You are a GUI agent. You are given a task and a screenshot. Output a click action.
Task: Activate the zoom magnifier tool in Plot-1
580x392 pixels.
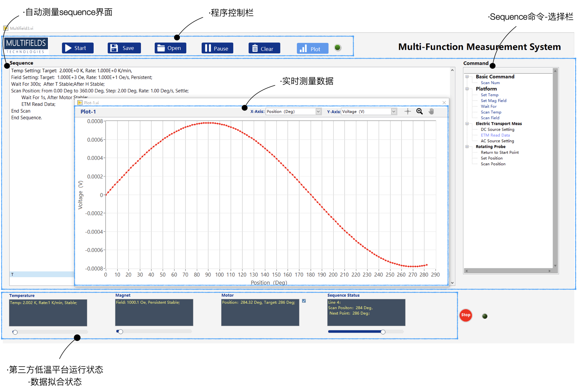[419, 112]
